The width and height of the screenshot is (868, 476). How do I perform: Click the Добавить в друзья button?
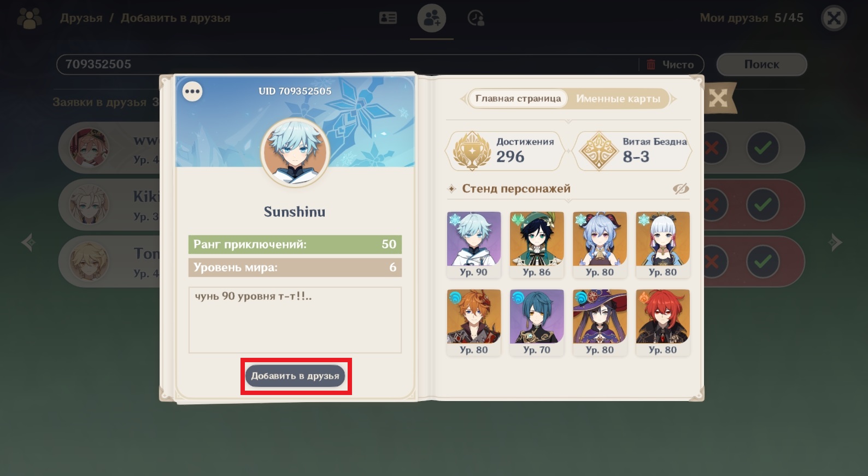pos(295,376)
